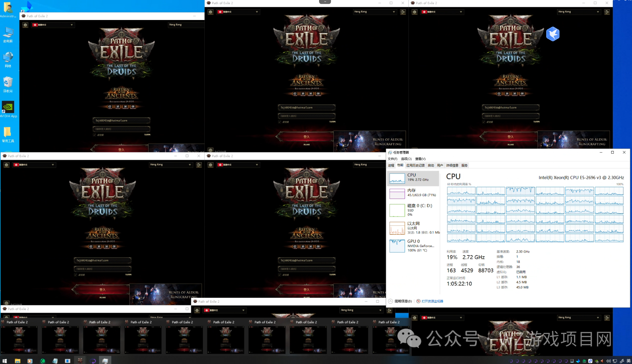Image resolution: width=632 pixels, height=364 pixels.
Task: Open settings gear in middle-left Path of Exile window
Action: [7, 165]
